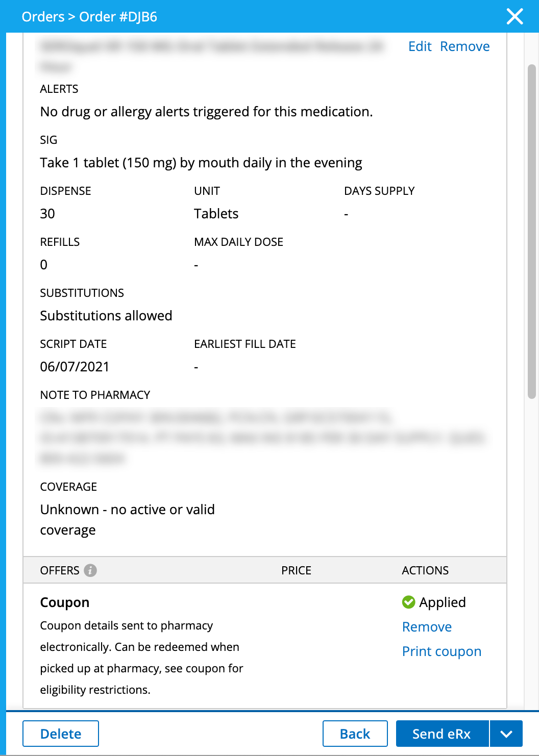Go back with the Back button
539x756 pixels.
pos(355,734)
